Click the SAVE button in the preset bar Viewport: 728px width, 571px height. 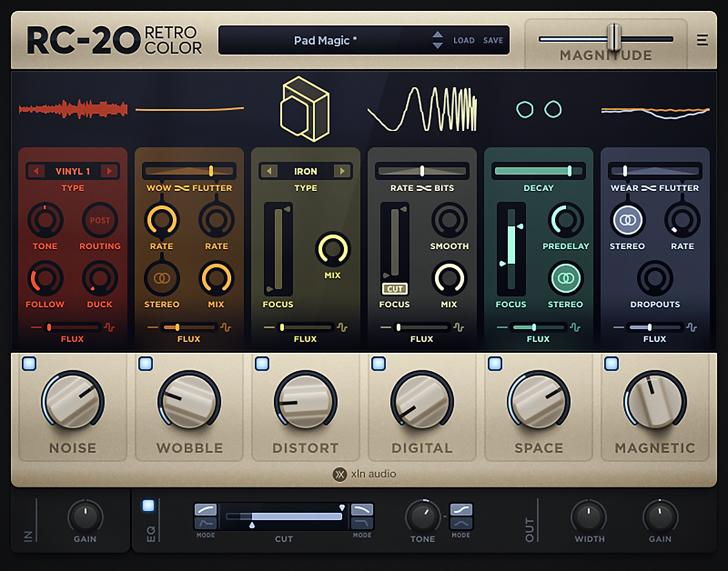point(493,40)
